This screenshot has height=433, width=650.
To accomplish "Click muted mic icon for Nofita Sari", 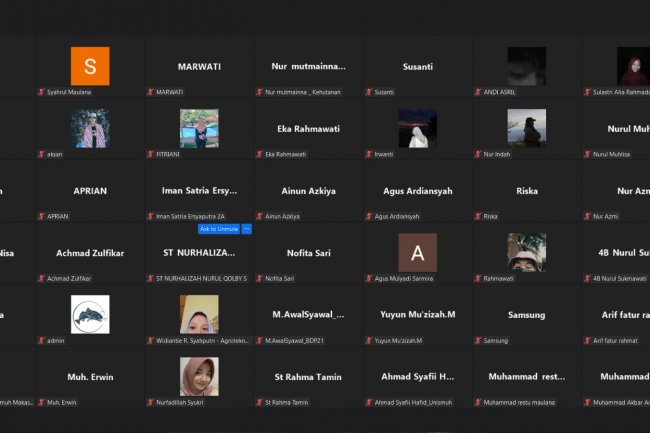I will coord(260,278).
